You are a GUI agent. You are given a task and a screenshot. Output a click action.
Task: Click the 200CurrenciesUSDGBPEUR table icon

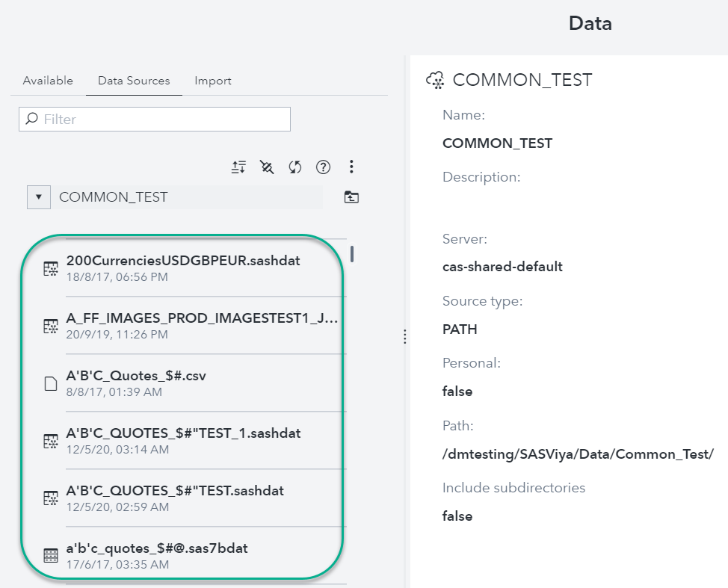coord(51,269)
